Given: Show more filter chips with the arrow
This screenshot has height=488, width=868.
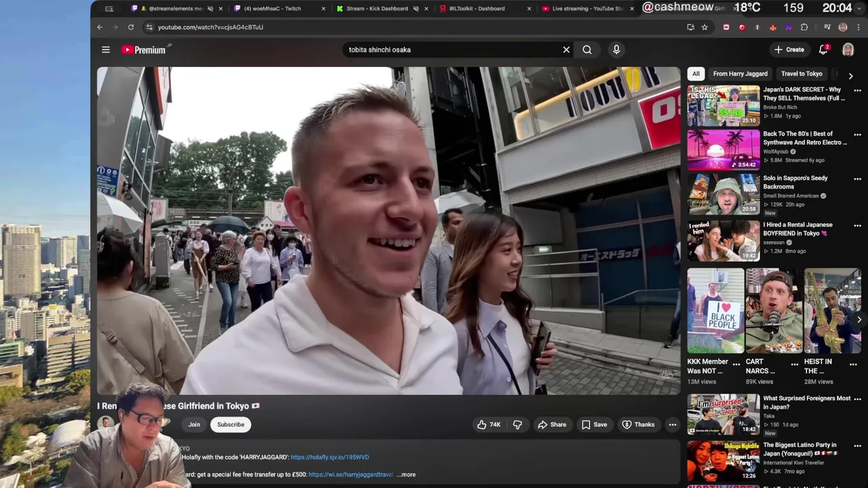Looking at the screenshot, I should coord(850,76).
